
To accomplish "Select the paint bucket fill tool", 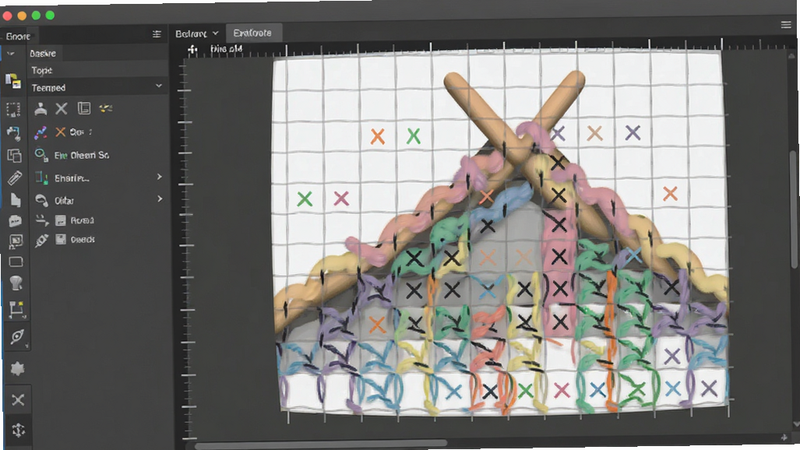I will click(13, 133).
